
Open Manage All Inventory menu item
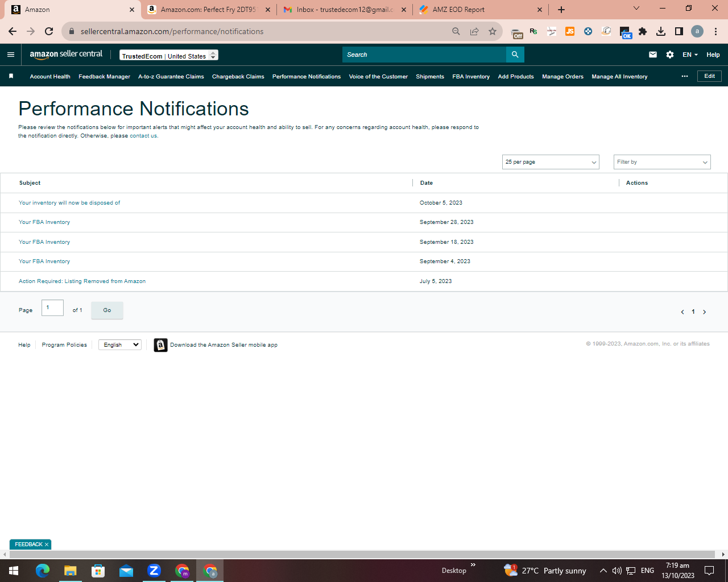pyautogui.click(x=619, y=76)
